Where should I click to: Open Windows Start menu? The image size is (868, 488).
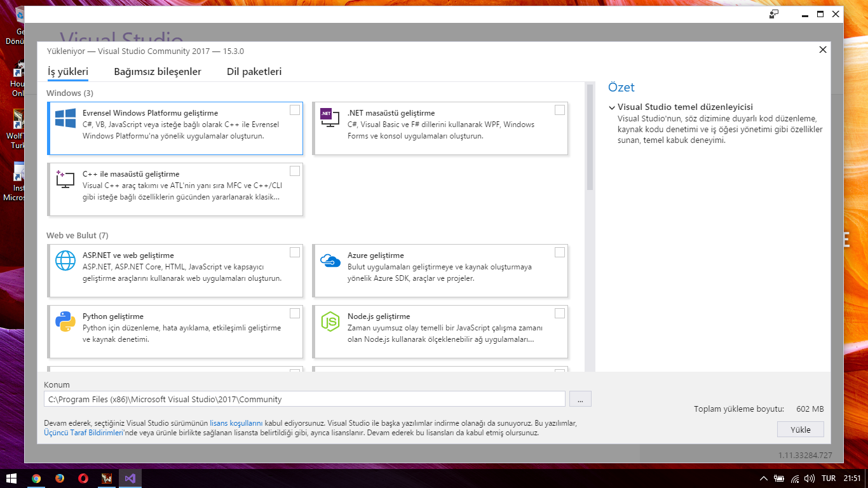[11, 478]
